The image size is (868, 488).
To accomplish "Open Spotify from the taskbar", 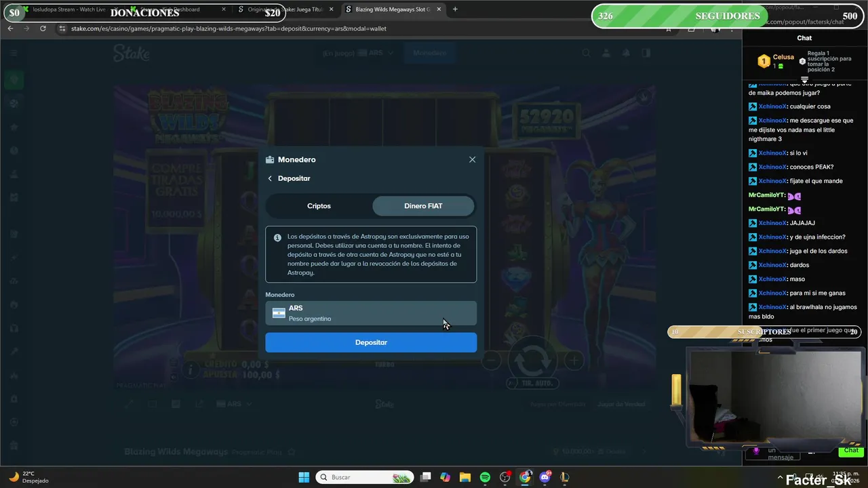I will (x=485, y=477).
